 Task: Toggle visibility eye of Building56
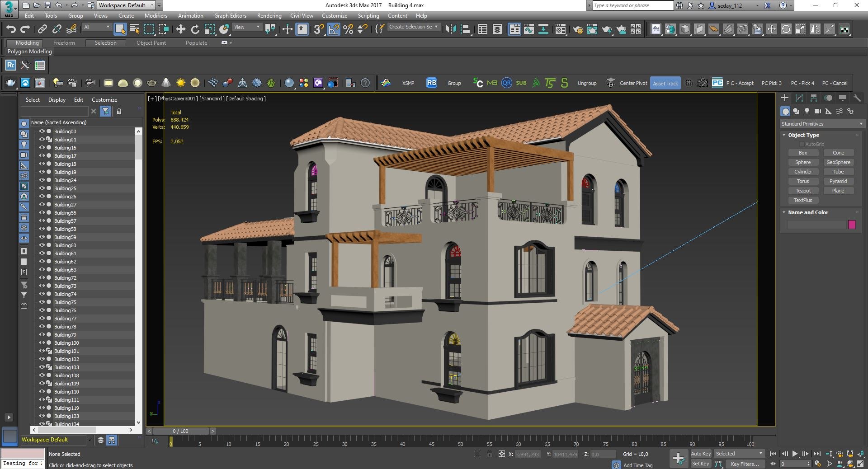click(42, 213)
